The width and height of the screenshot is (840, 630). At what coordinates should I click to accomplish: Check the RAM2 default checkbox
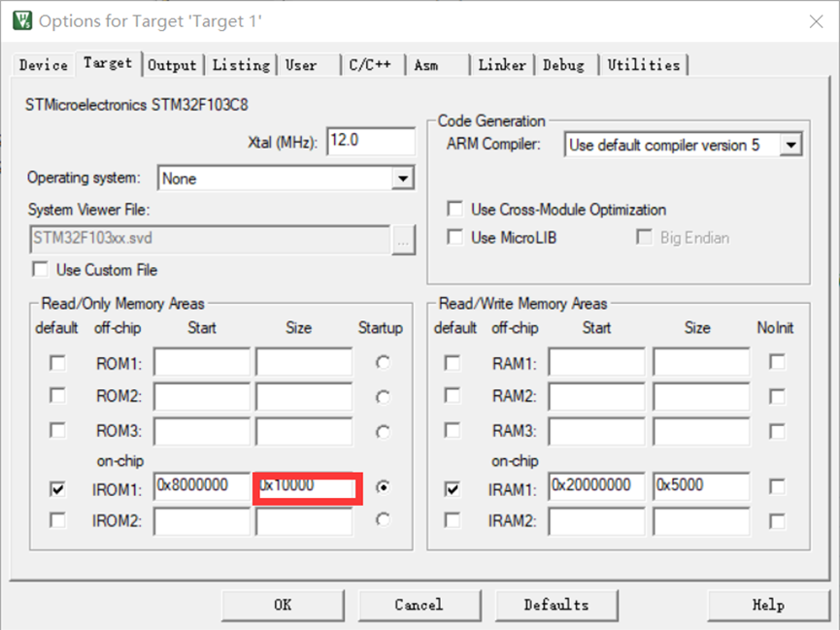pyautogui.click(x=453, y=396)
